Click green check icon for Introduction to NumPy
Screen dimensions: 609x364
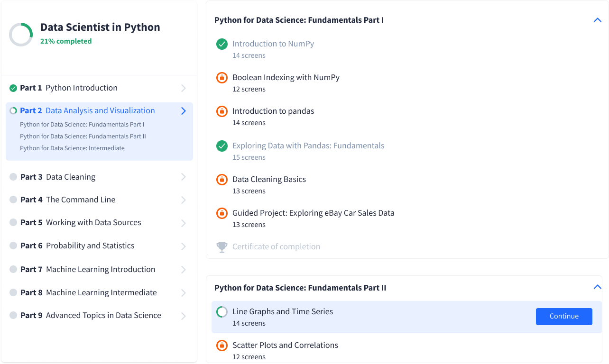222,44
